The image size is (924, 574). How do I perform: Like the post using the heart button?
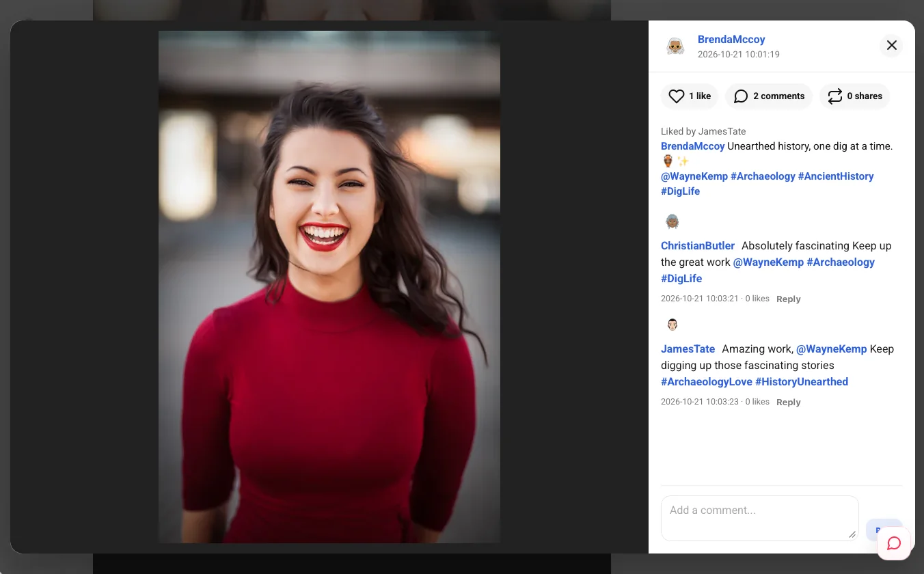pyautogui.click(x=690, y=96)
